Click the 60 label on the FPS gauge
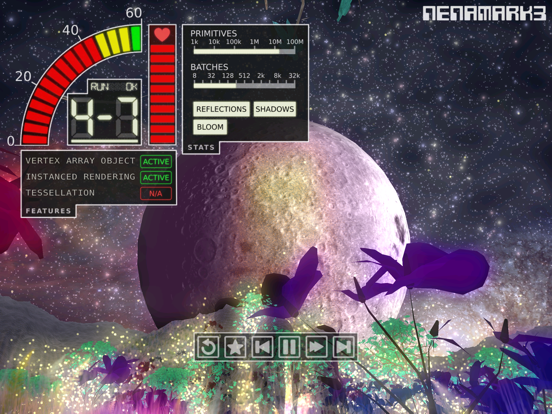This screenshot has height=414, width=552. click(134, 13)
